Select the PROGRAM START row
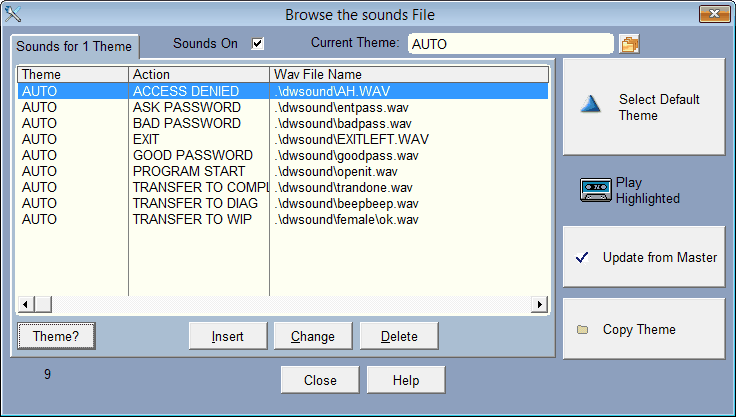 point(283,171)
